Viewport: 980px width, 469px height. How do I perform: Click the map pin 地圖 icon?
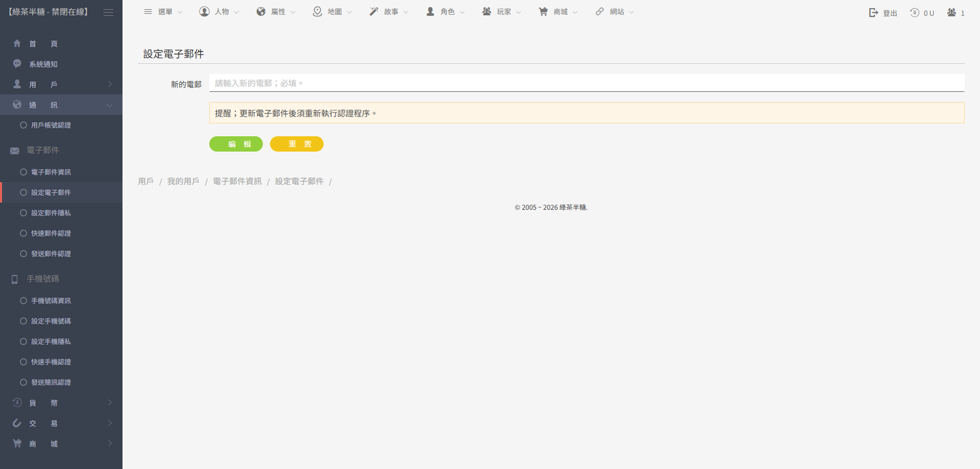(x=317, y=12)
